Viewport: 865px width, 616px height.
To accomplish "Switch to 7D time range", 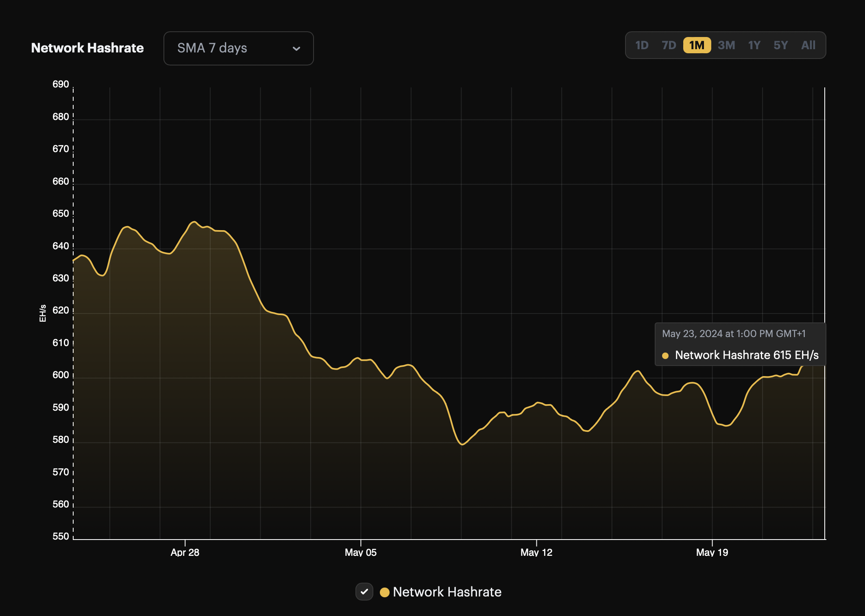I will [x=669, y=45].
